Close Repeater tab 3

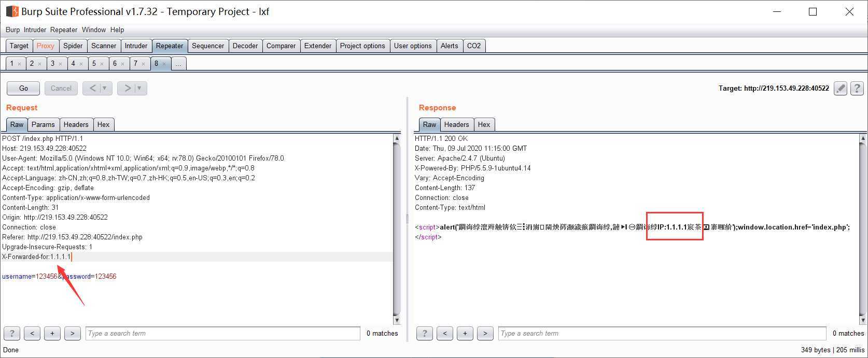(60, 64)
